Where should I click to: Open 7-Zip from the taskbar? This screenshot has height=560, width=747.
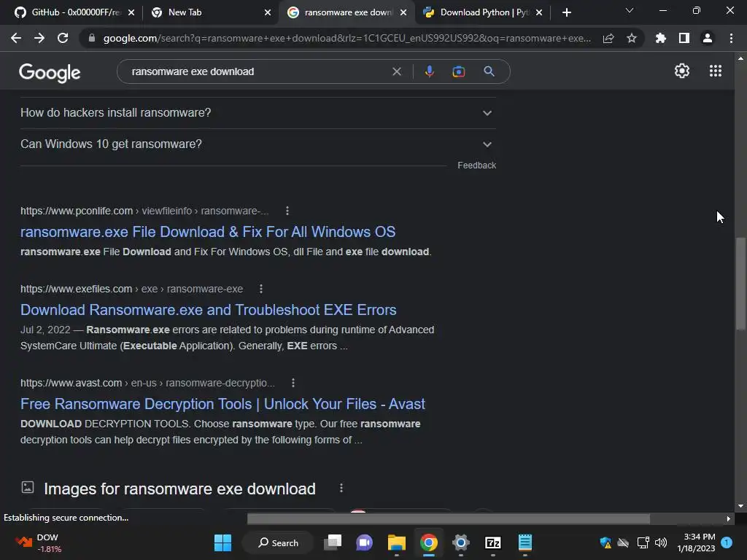pyautogui.click(x=492, y=542)
